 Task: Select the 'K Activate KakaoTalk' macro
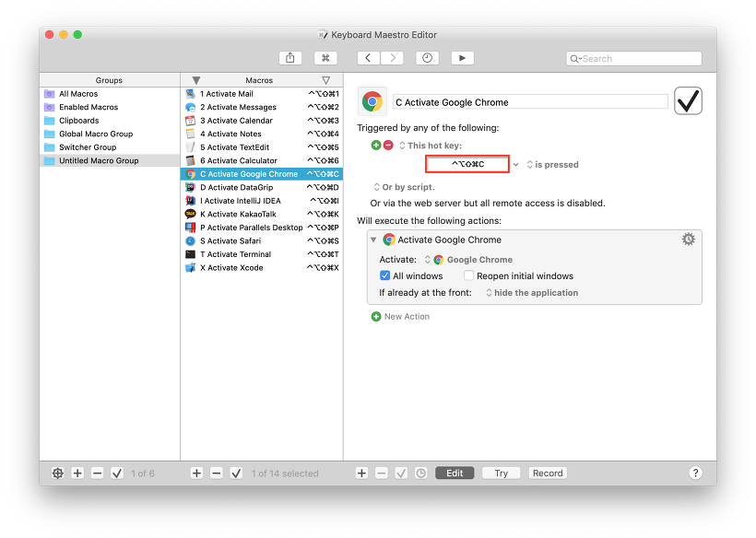tap(262, 215)
